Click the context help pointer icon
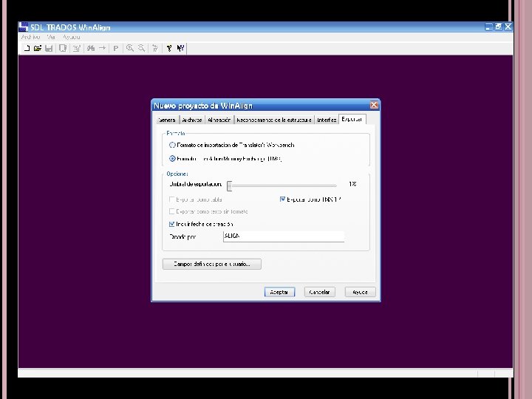The height and width of the screenshot is (399, 532). click(x=180, y=48)
